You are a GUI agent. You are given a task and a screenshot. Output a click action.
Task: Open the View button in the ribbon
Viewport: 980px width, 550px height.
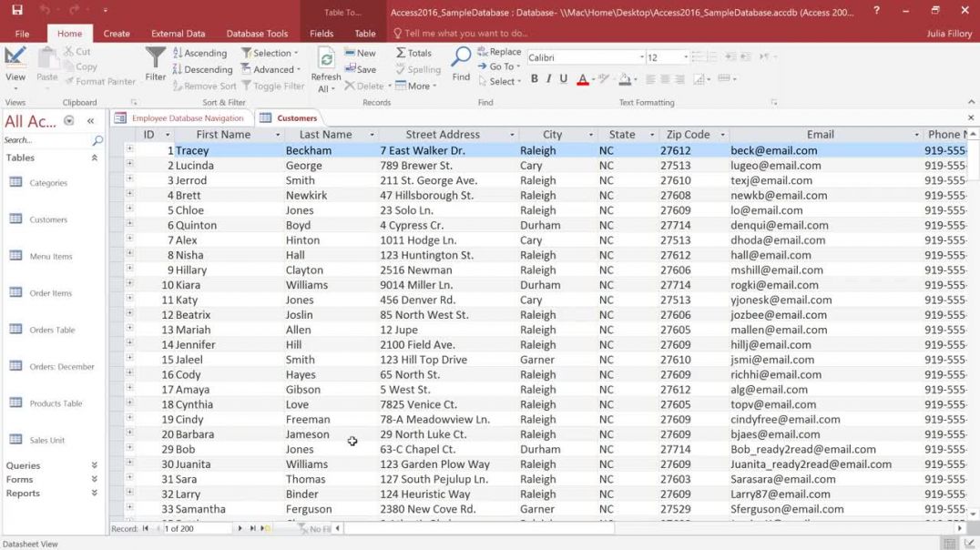(x=15, y=67)
